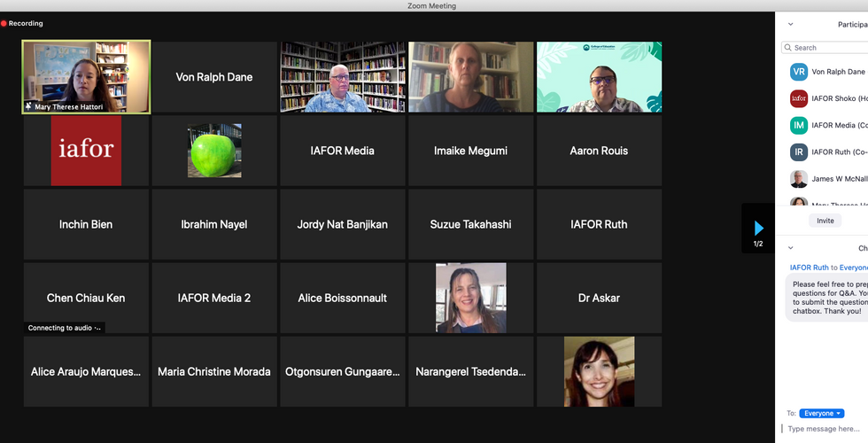Click IAFOR Ruth sender name in chat
This screenshot has height=443, width=868.
pyautogui.click(x=810, y=268)
